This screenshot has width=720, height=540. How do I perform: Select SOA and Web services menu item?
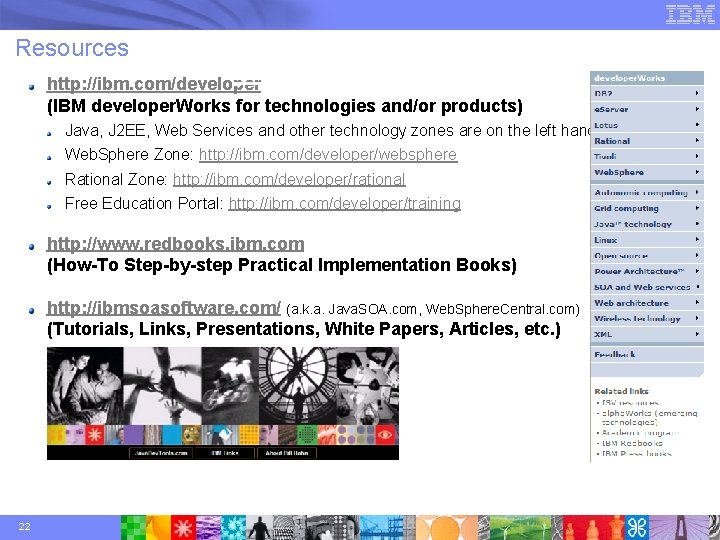[647, 287]
